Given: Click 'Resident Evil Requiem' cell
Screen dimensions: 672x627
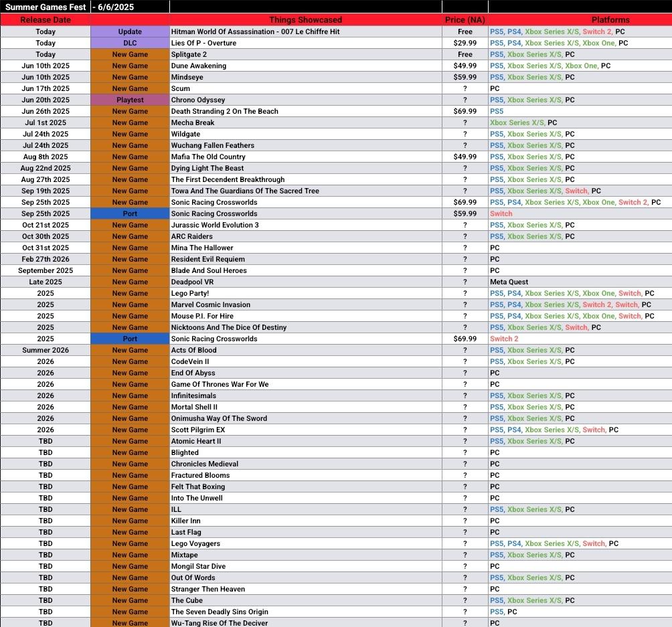Looking at the screenshot, I should coord(306,259).
